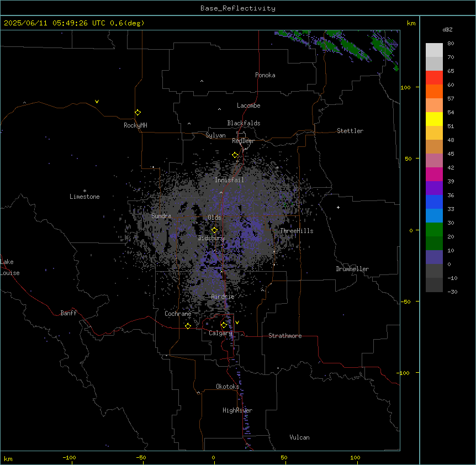Click the Blackfalds label

coord(244,123)
